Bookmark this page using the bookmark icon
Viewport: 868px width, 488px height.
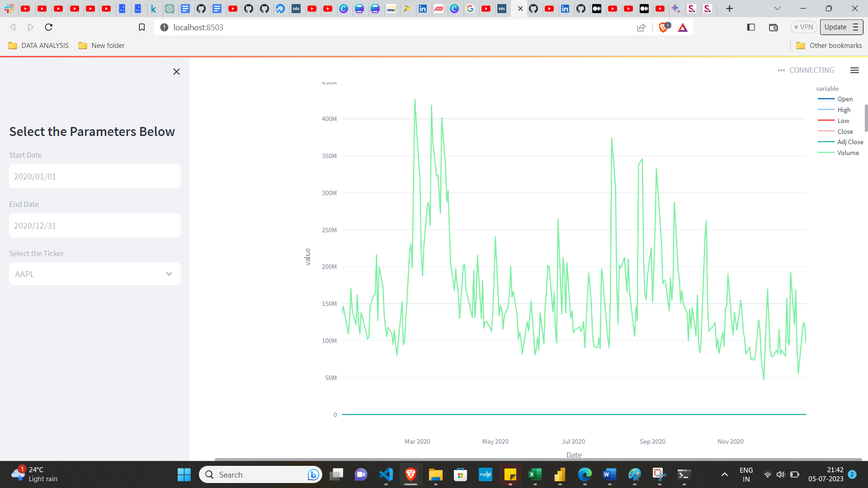click(141, 27)
